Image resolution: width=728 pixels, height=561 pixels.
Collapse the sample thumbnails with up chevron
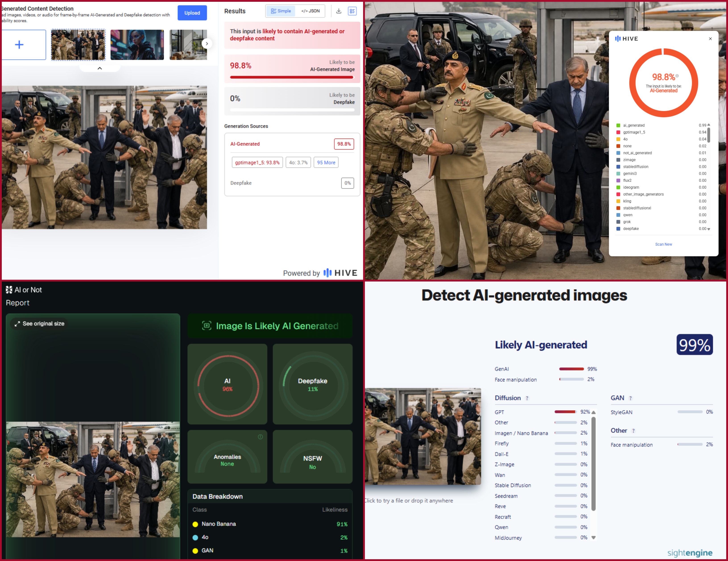pos(100,68)
